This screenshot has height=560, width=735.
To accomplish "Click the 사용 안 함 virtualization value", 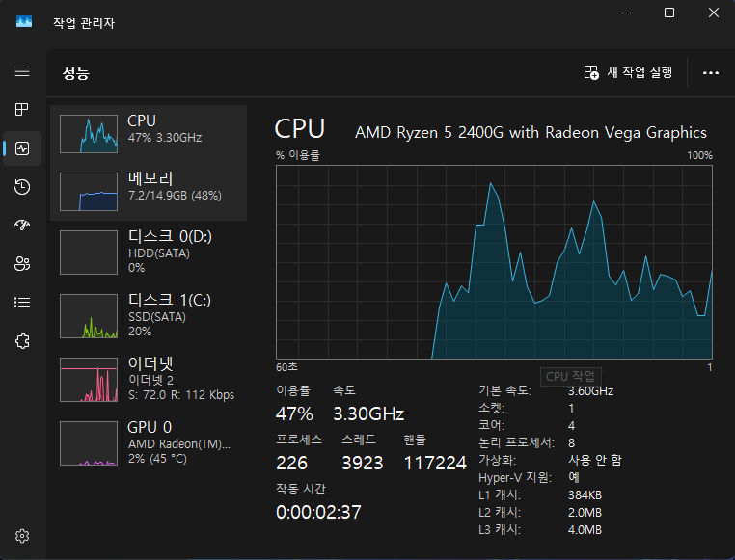I will click(x=595, y=460).
